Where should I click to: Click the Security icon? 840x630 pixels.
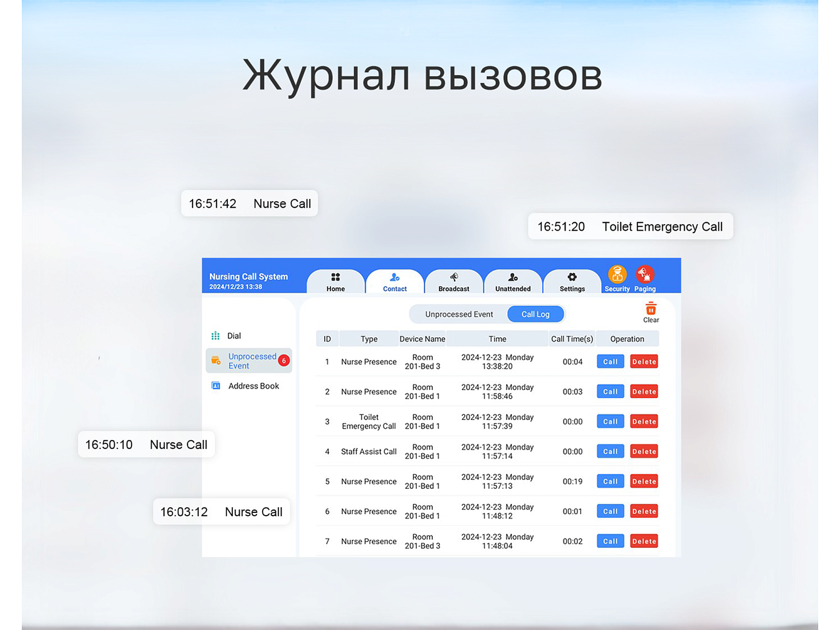click(x=617, y=274)
